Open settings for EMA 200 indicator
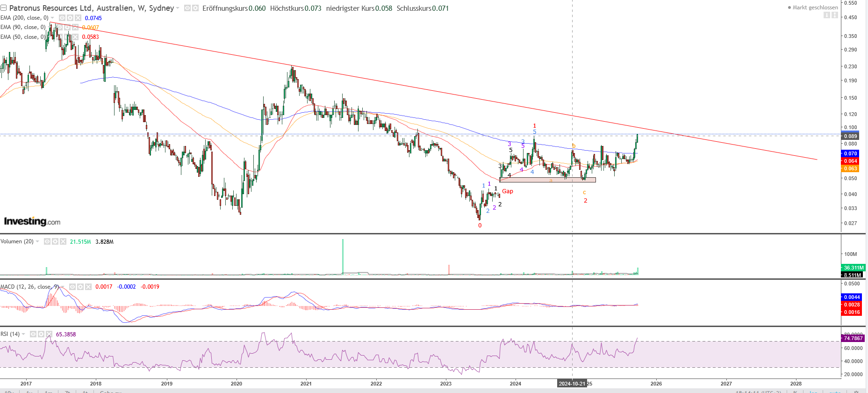 click(70, 18)
